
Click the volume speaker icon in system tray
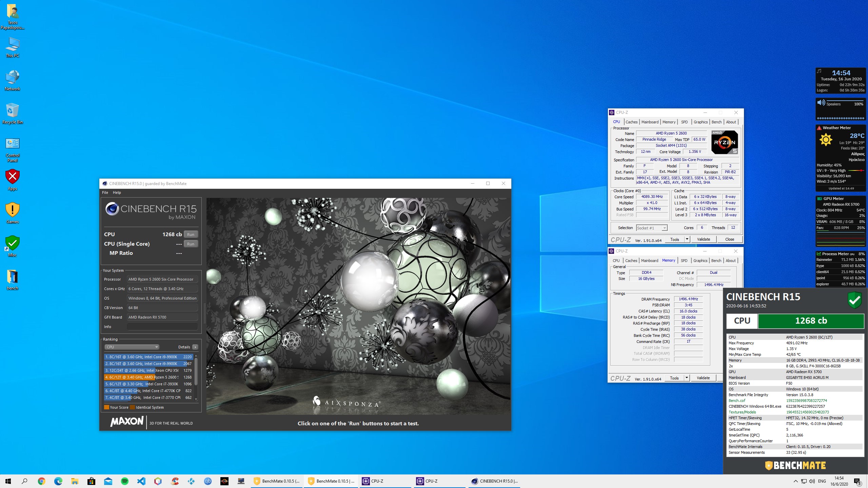pyautogui.click(x=812, y=481)
